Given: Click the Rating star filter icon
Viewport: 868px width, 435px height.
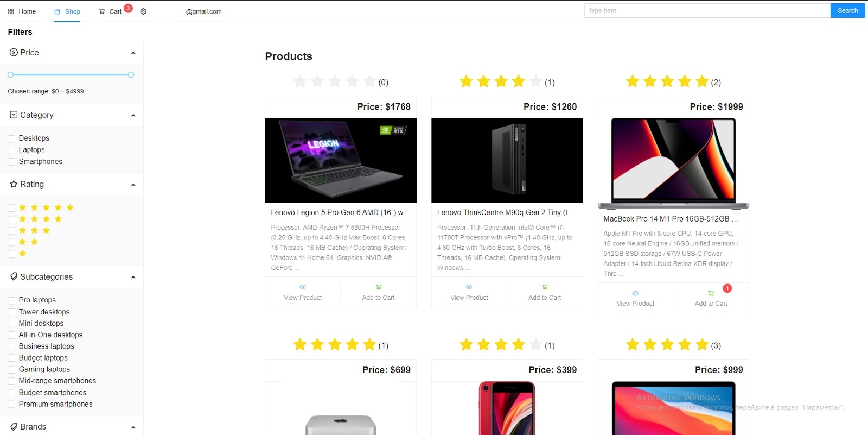Looking at the screenshot, I should tap(13, 184).
